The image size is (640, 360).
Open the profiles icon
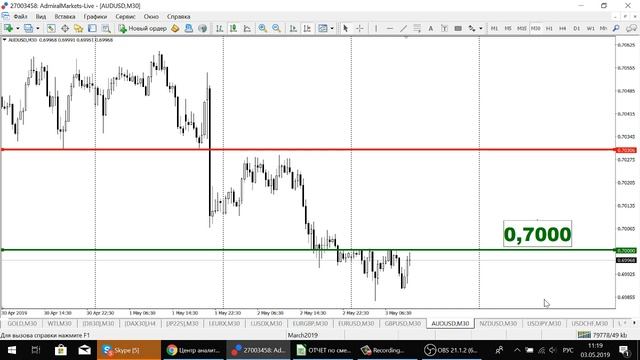[28, 28]
